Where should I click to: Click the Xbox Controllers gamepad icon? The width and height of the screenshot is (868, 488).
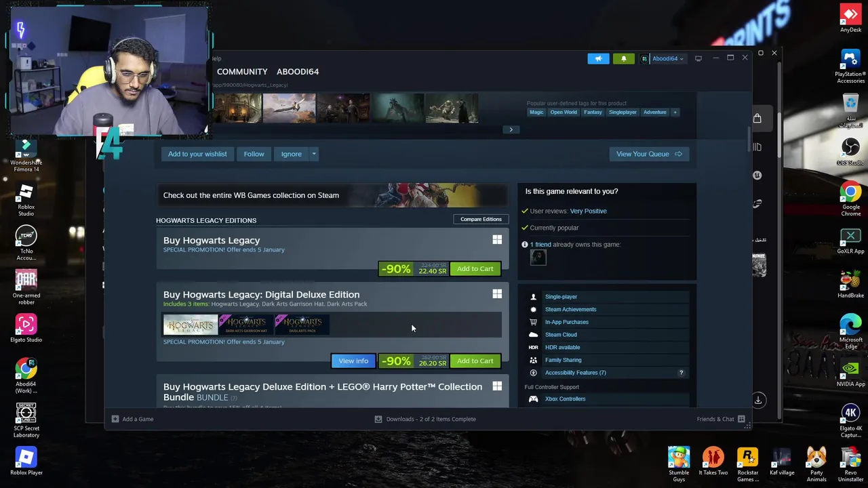(x=533, y=399)
